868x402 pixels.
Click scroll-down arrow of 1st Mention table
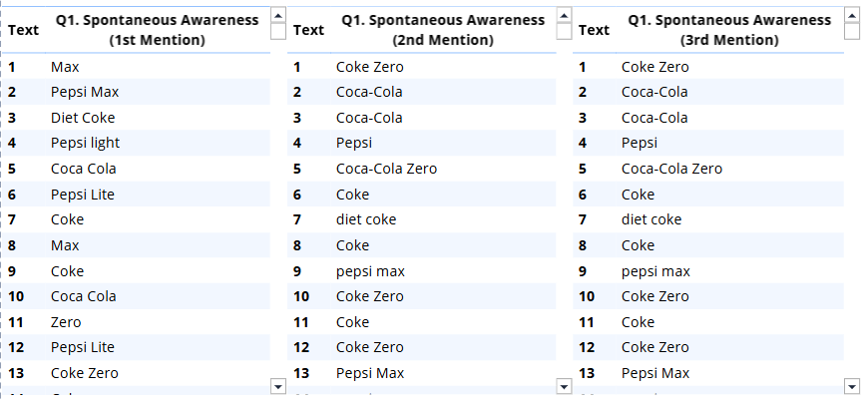277,385
